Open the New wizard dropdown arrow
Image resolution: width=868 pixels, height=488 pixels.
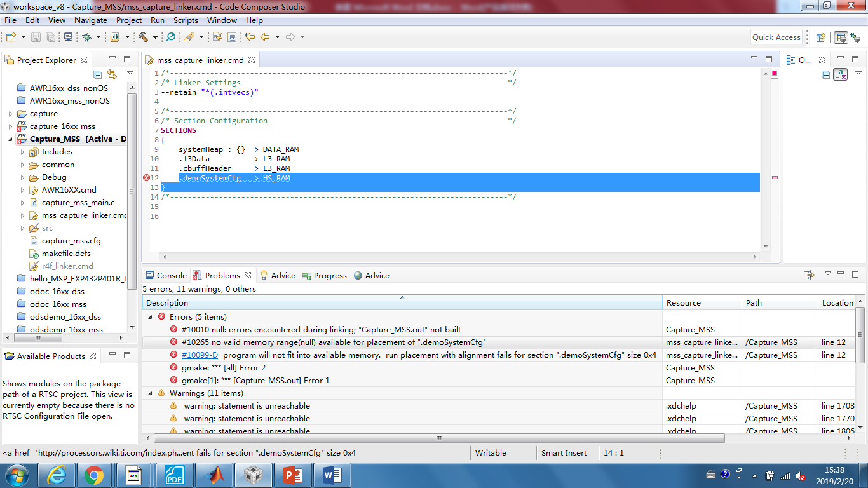coord(23,37)
